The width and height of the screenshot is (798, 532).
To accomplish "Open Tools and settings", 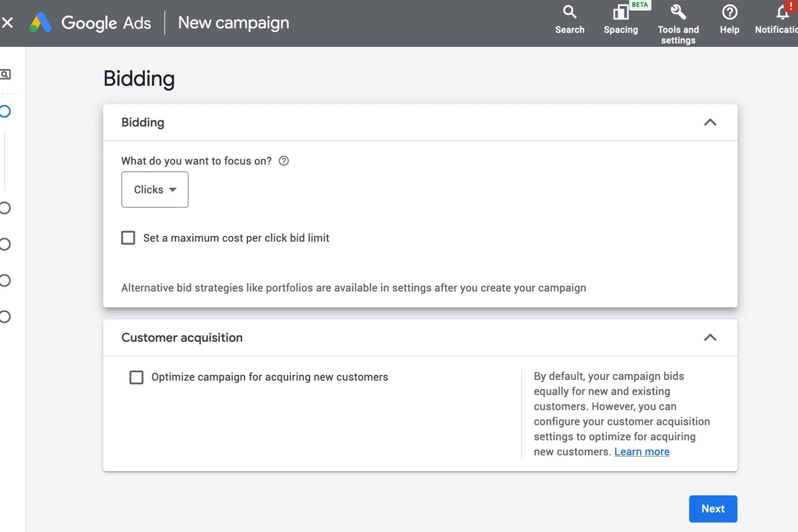I will click(678, 24).
